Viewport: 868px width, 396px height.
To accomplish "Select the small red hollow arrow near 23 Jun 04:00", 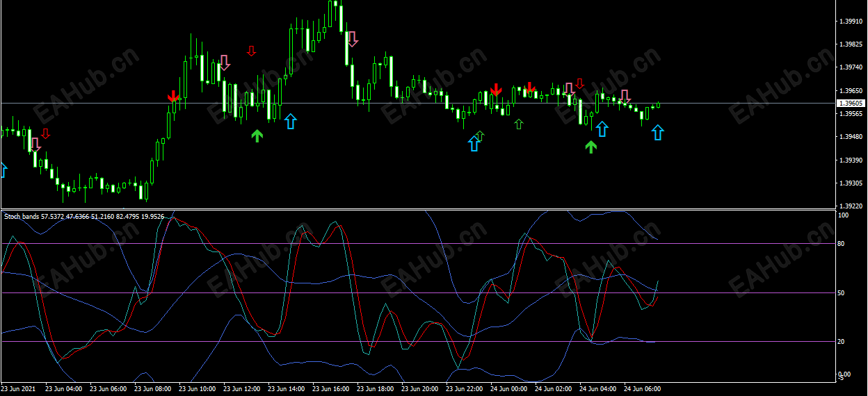I will 46,133.
